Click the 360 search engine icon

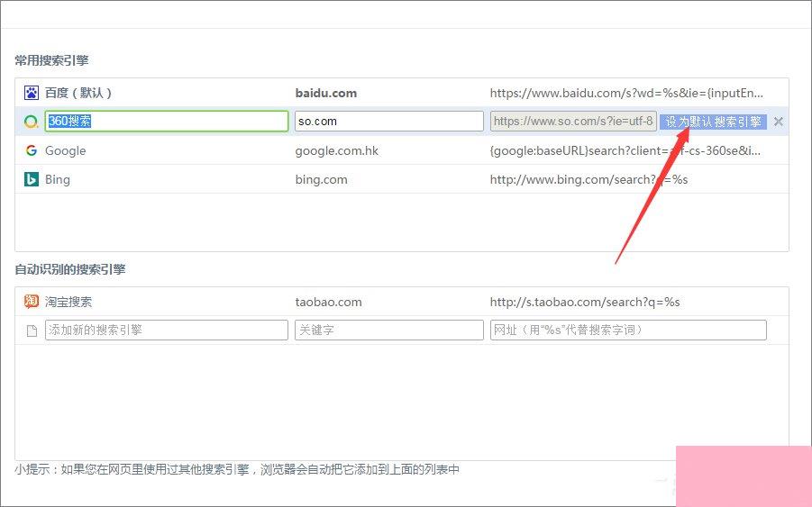click(31, 122)
